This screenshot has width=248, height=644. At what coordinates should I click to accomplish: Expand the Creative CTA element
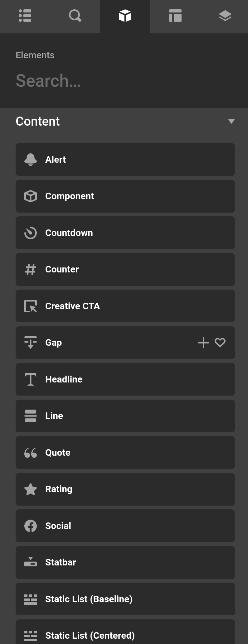(x=125, y=306)
